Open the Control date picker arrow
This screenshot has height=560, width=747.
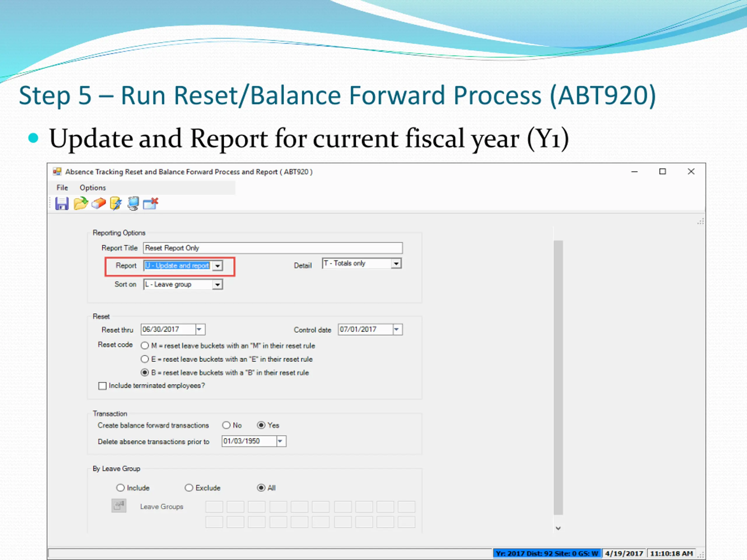tap(397, 330)
